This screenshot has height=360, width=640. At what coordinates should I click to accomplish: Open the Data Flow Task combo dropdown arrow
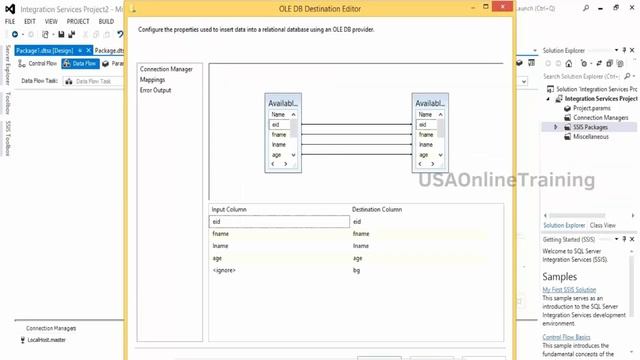[524, 81]
